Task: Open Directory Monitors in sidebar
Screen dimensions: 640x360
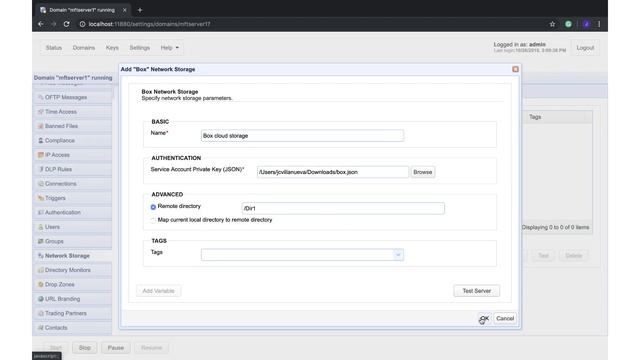Action: (73, 270)
